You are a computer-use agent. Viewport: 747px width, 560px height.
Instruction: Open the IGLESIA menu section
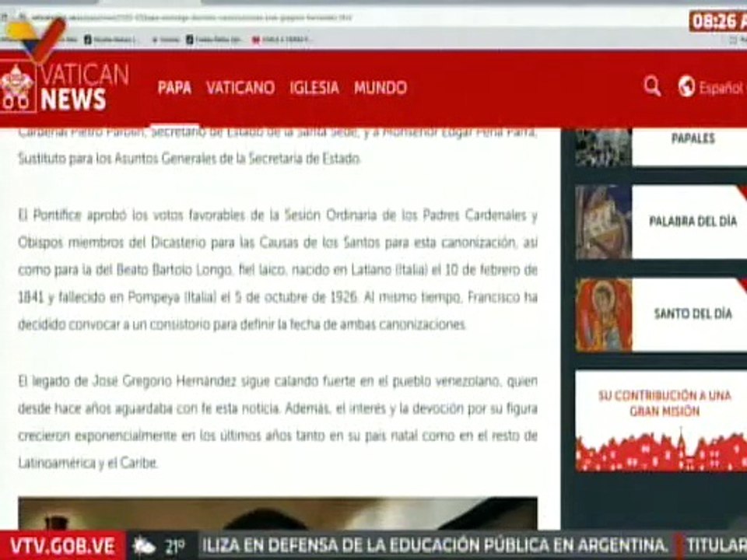tap(314, 88)
